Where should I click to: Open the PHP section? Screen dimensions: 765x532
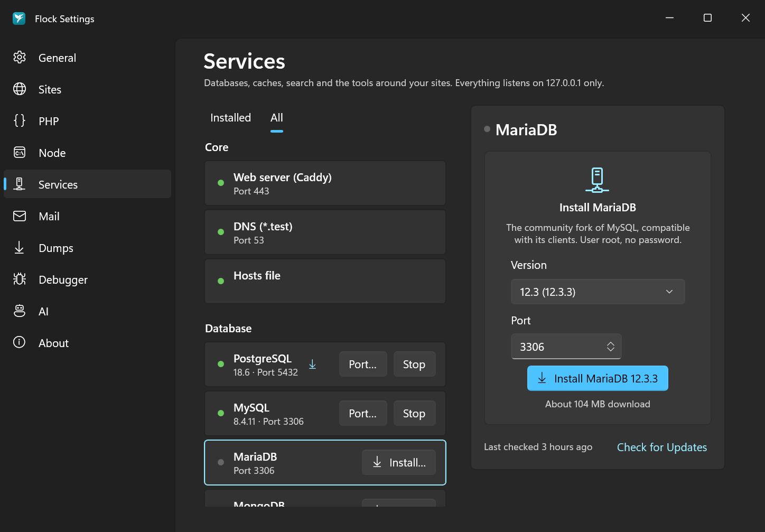click(87, 121)
